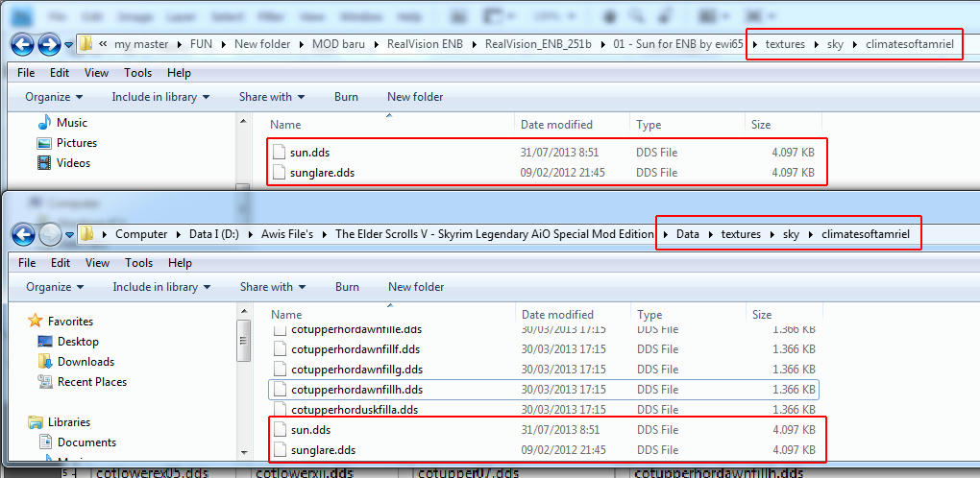Screen dimensions: 980x478
Task: Click the Music library icon in navigation pane
Action: 44,123
